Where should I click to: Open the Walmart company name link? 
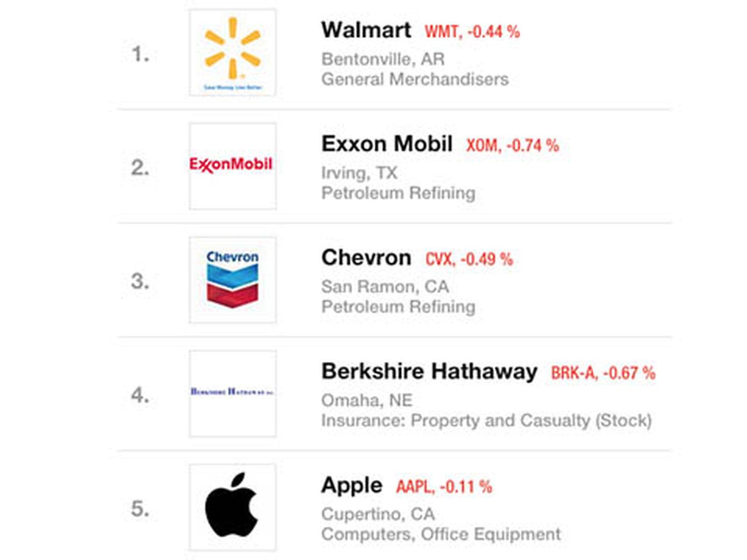[x=366, y=30]
